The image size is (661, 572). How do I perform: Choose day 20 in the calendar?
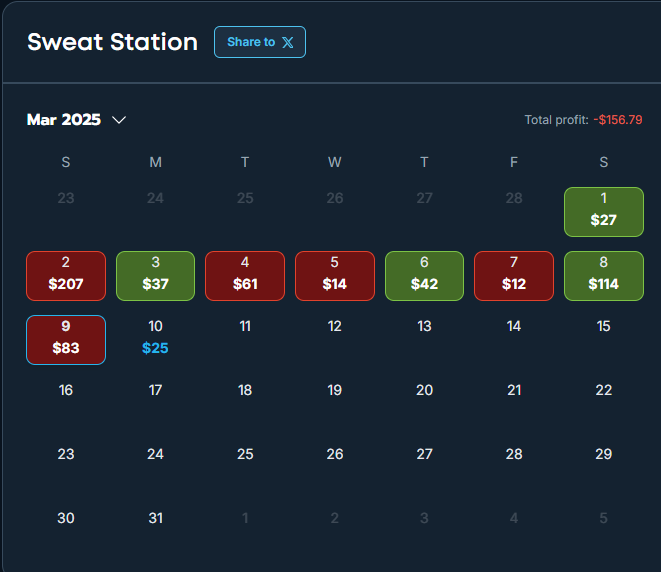point(425,390)
